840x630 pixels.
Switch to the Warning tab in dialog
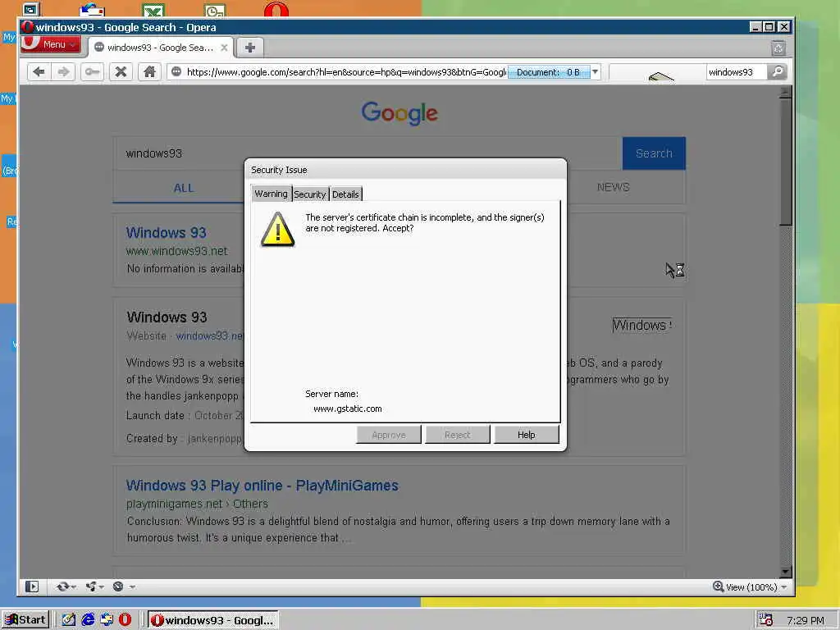271,194
